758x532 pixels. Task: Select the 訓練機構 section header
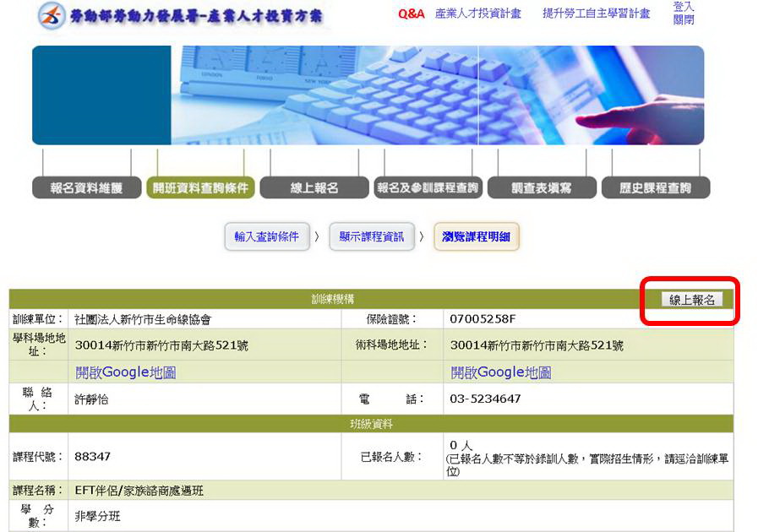(x=333, y=299)
